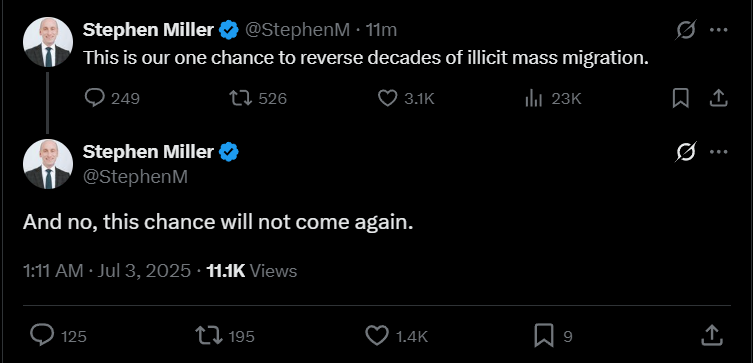View analytics showing 23K views
Image resolution: width=753 pixels, height=363 pixels.
pos(553,98)
